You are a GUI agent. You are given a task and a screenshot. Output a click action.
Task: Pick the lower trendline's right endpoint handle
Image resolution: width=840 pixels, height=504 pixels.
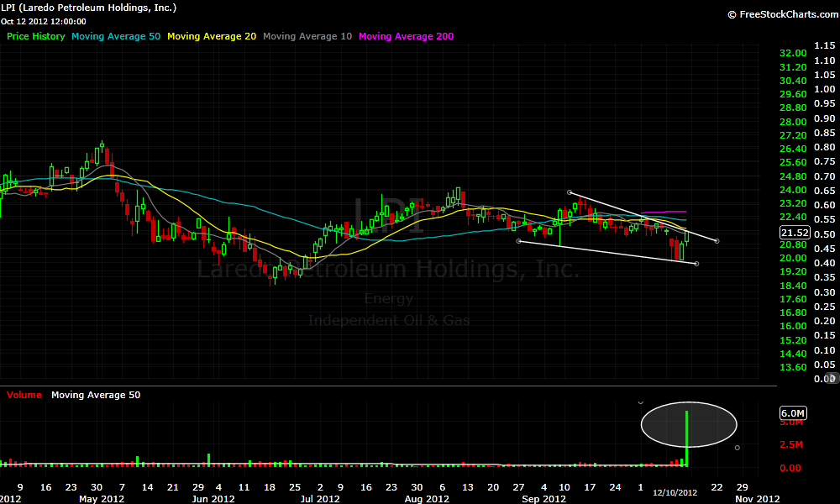(x=697, y=264)
